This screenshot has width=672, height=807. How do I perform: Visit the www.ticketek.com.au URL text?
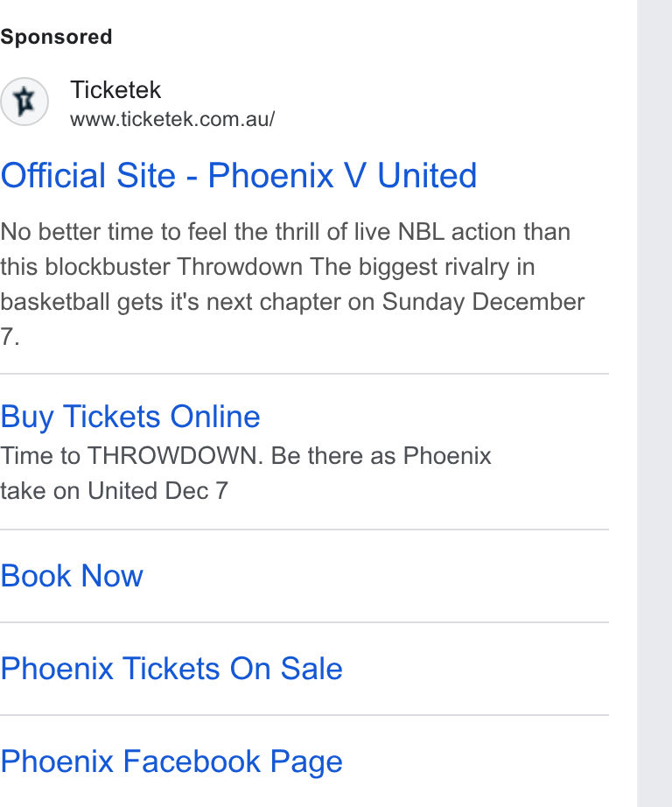pos(172,119)
